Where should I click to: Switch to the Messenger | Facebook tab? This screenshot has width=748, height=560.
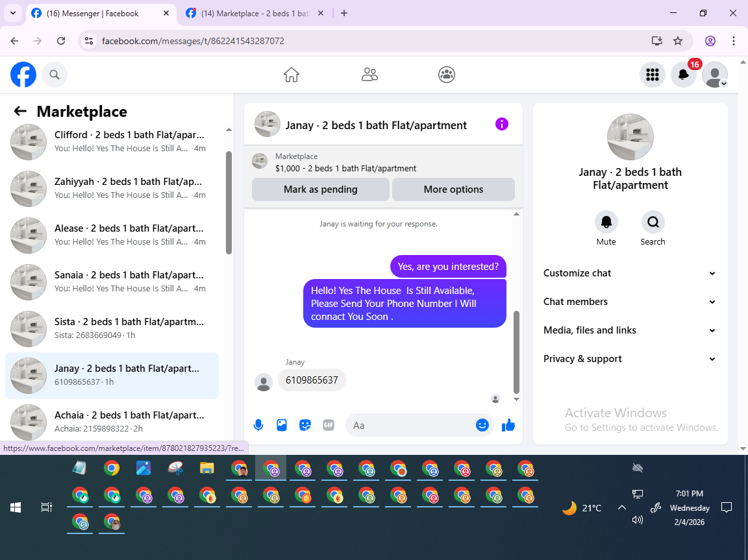[100, 14]
